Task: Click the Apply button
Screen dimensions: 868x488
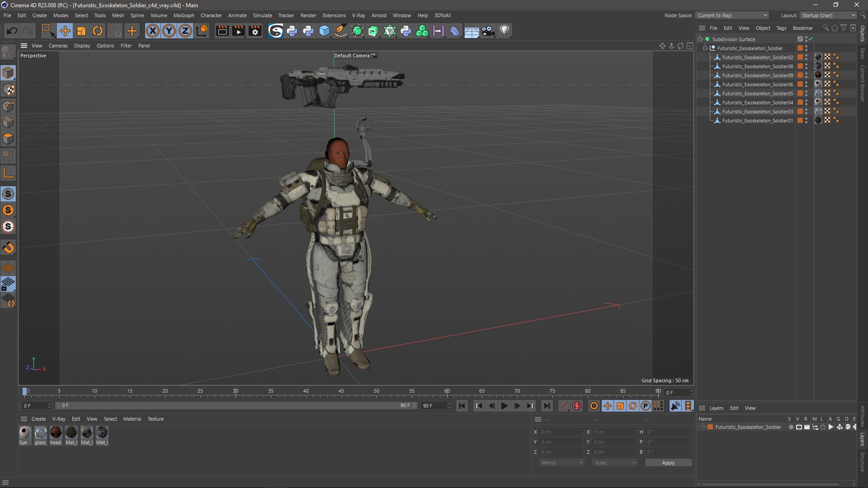Action: pos(668,463)
